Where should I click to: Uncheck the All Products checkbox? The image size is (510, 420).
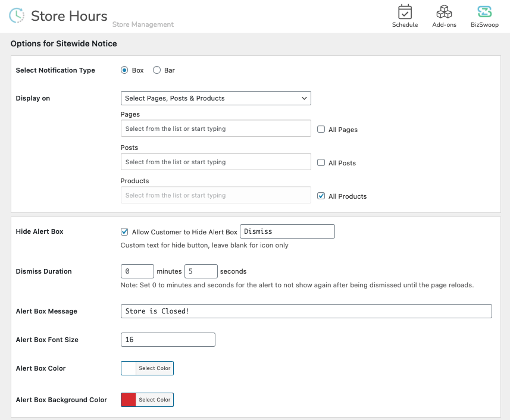point(321,196)
